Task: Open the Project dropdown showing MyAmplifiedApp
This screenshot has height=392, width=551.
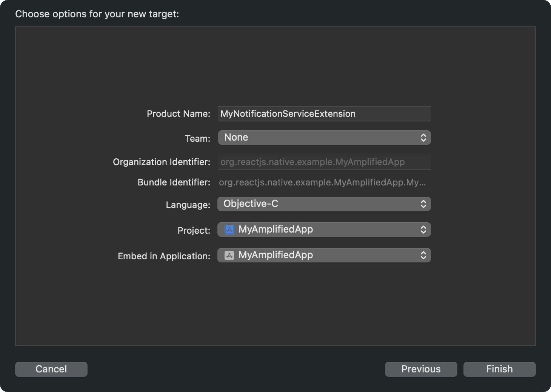Action: click(x=324, y=230)
